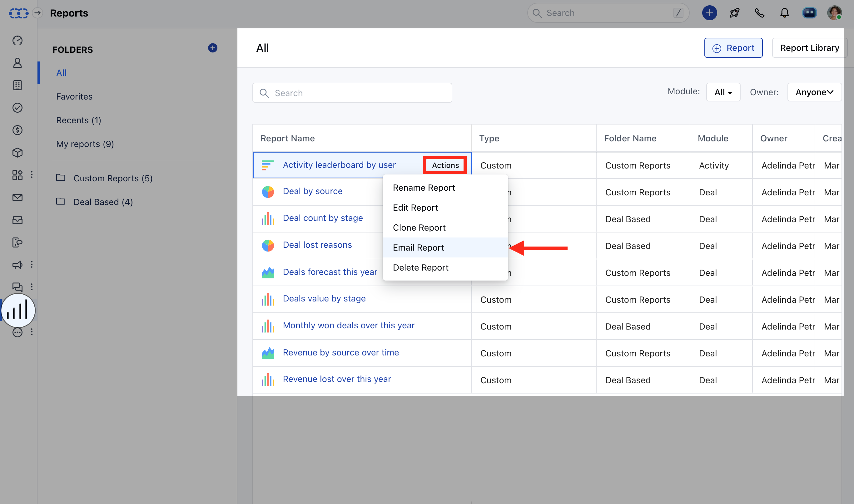854x504 pixels.
Task: Open Deals forecast this year report
Action: pos(330,272)
